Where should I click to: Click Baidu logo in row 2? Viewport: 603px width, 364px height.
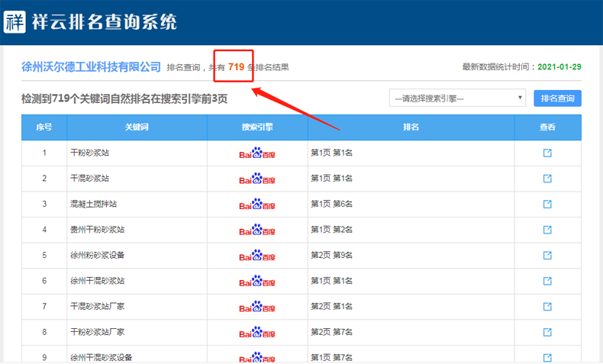(x=257, y=179)
